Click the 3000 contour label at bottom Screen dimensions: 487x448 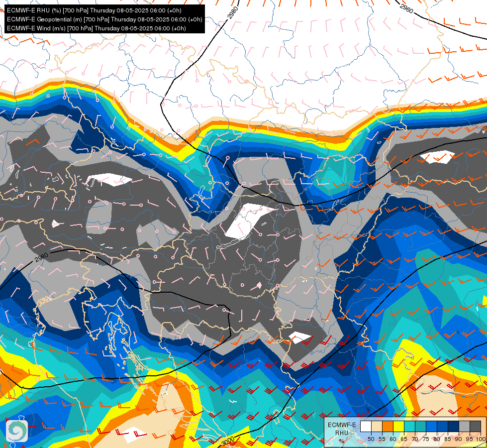tap(228, 441)
